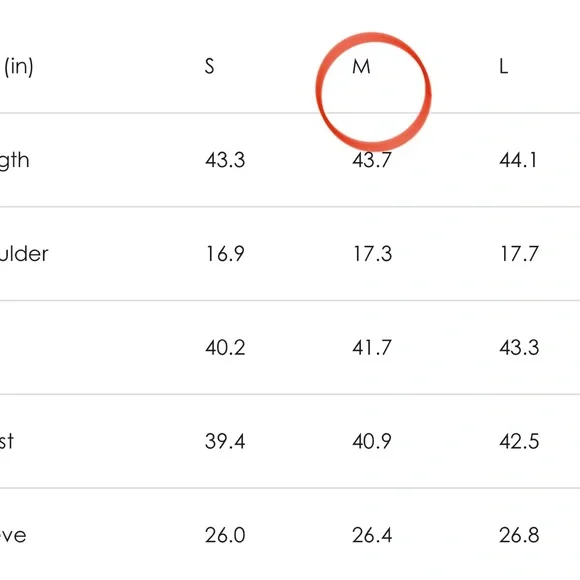Image resolution: width=580 pixels, height=580 pixels.
Task: Click the 40.9 value in M column
Action: 372,441
